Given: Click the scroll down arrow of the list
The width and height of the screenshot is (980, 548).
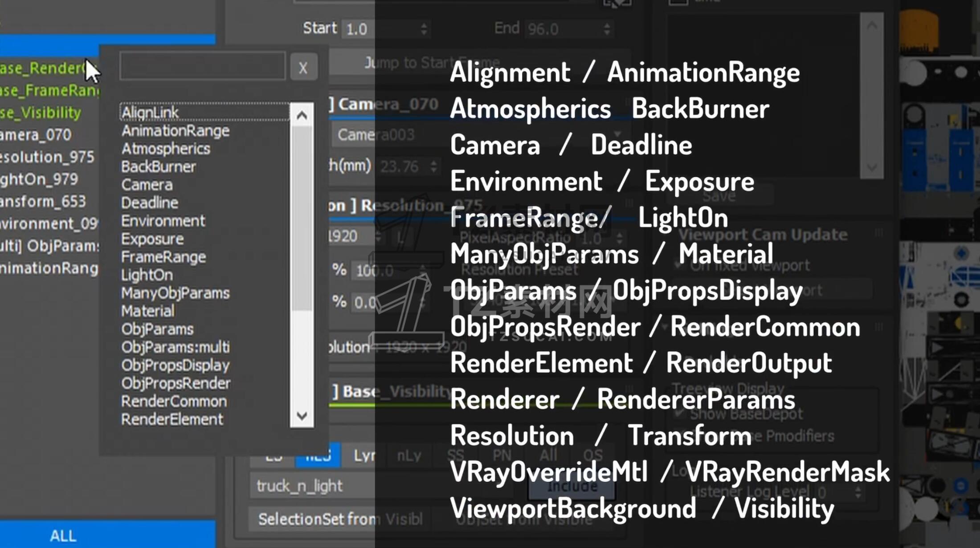Looking at the screenshot, I should point(302,416).
